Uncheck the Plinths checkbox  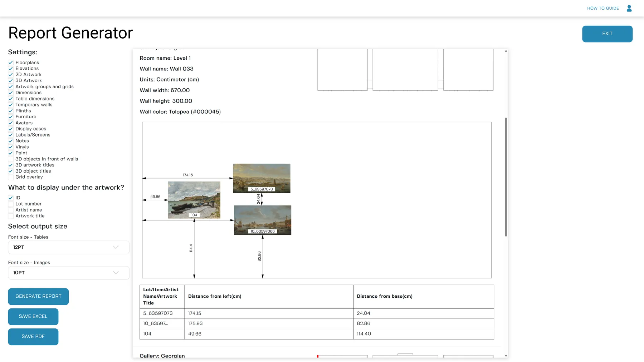pos(11,111)
